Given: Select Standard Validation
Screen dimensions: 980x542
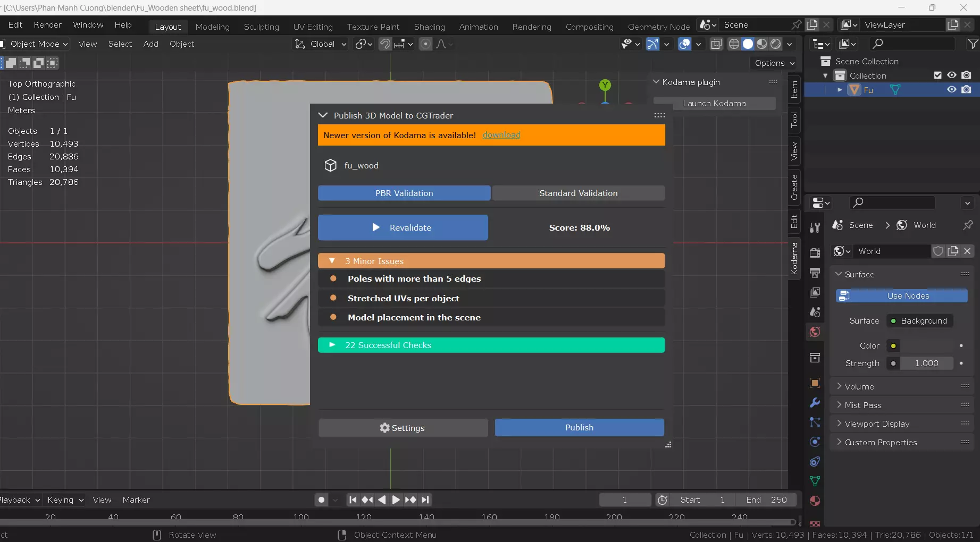Looking at the screenshot, I should click(x=579, y=193).
